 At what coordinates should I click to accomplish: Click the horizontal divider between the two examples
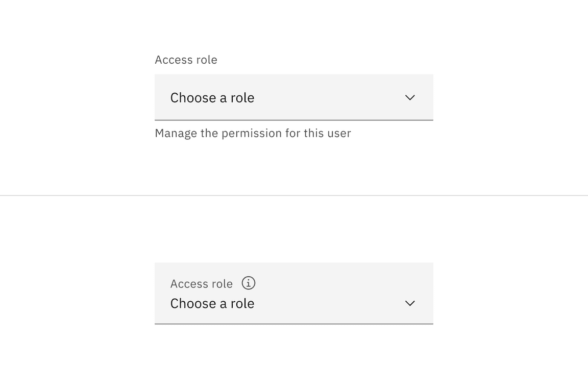point(294,195)
